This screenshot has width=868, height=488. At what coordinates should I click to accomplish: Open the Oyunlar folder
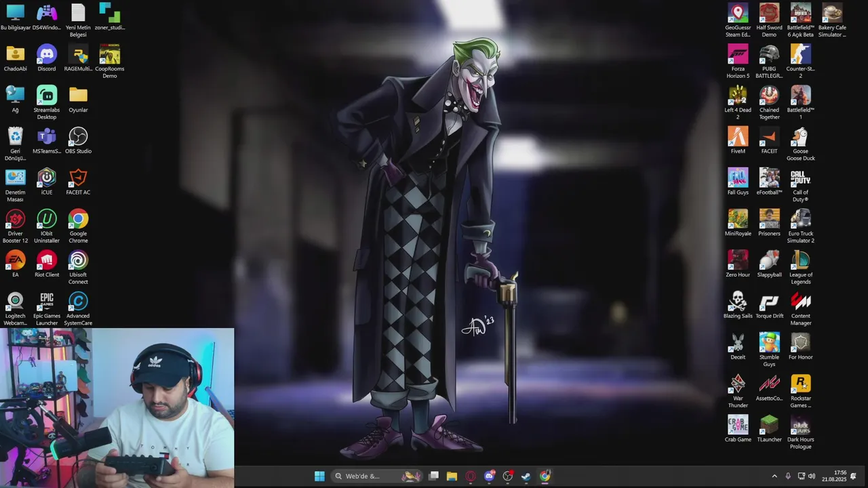78,100
